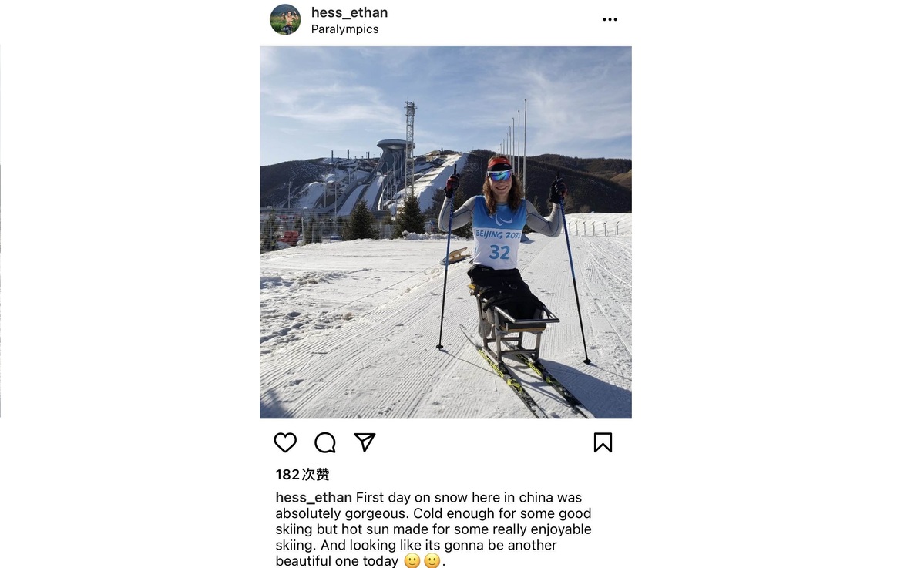The image size is (924, 568).
Task: Click the skier's reflective goggles in the photo
Action: point(499,175)
